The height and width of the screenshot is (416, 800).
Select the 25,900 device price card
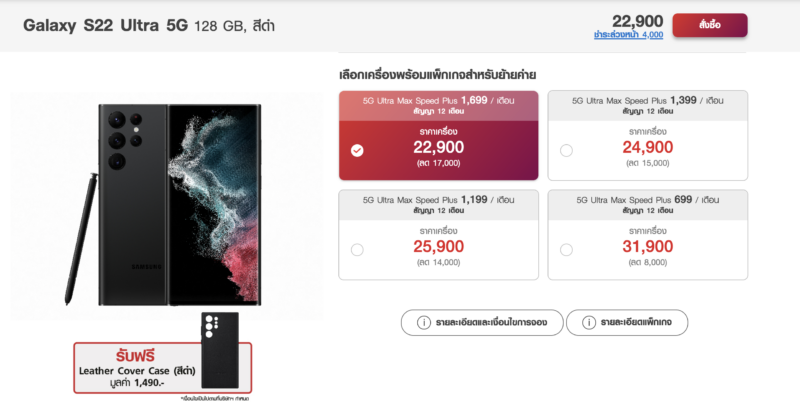coord(438,235)
